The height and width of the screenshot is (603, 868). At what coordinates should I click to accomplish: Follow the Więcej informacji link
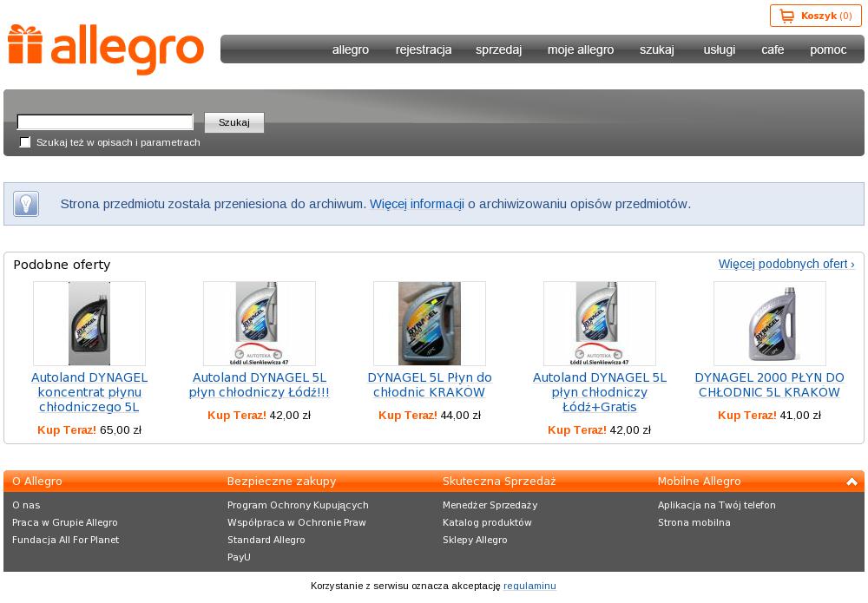click(x=417, y=204)
